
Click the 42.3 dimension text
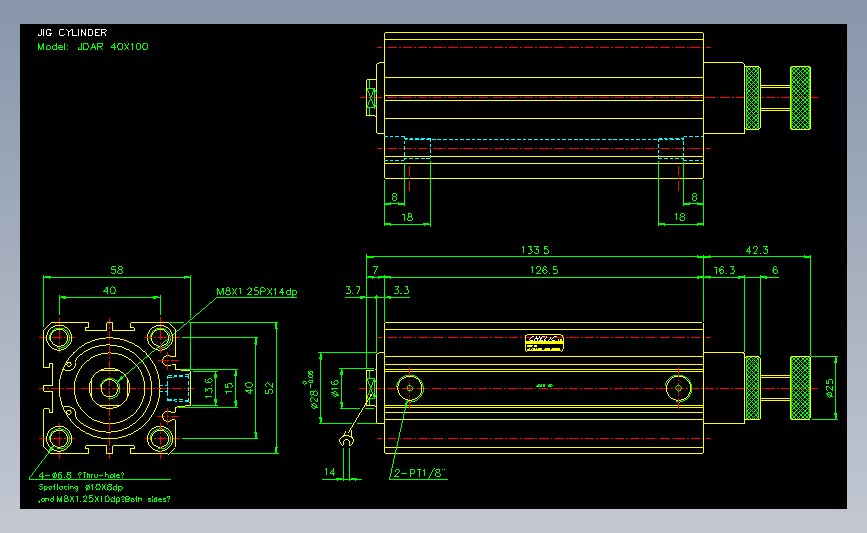757,250
